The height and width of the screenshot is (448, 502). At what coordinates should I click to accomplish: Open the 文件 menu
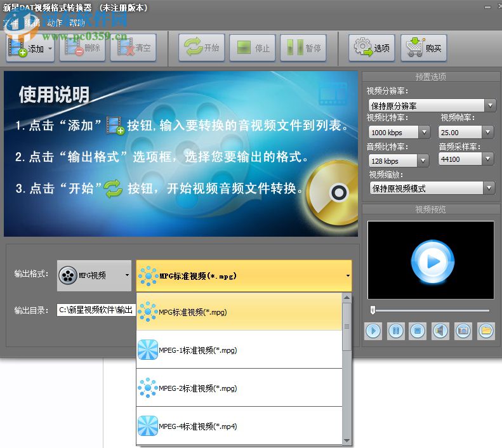tap(10, 23)
